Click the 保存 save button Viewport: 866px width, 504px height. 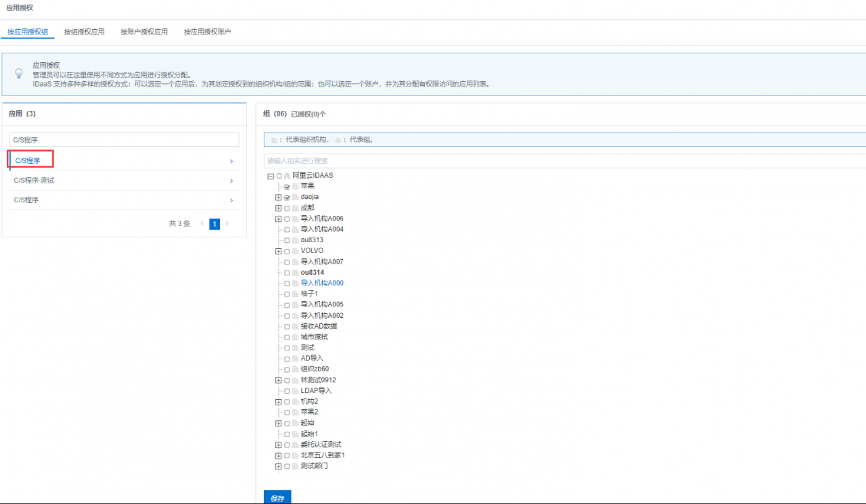tap(277, 498)
